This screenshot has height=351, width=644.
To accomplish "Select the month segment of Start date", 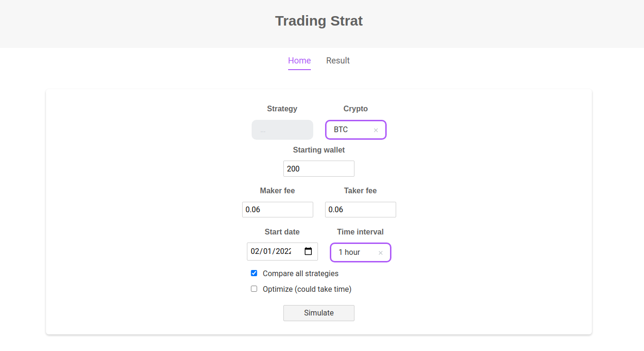I will 255,251.
